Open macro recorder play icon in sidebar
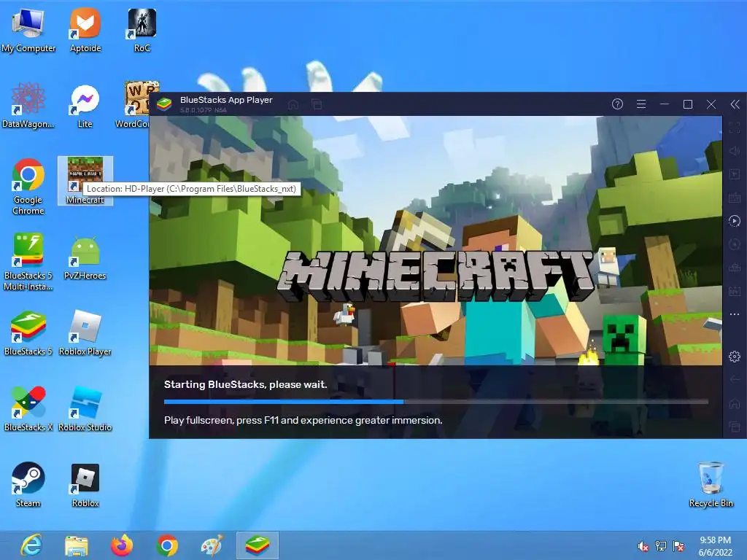 tap(734, 221)
